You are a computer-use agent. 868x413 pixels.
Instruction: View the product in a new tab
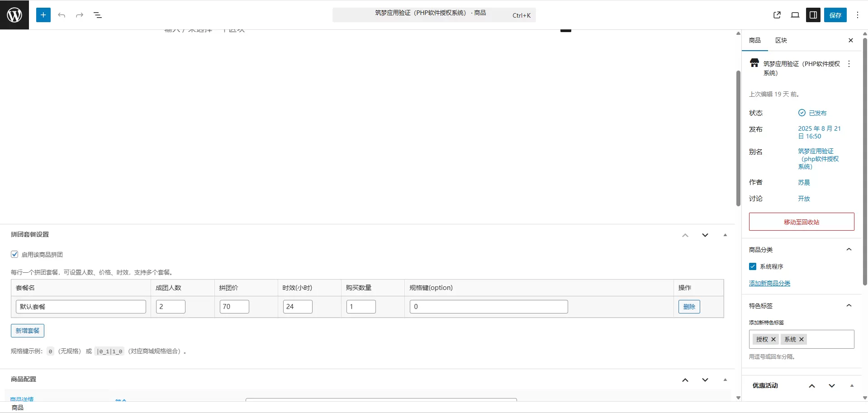[x=777, y=15]
